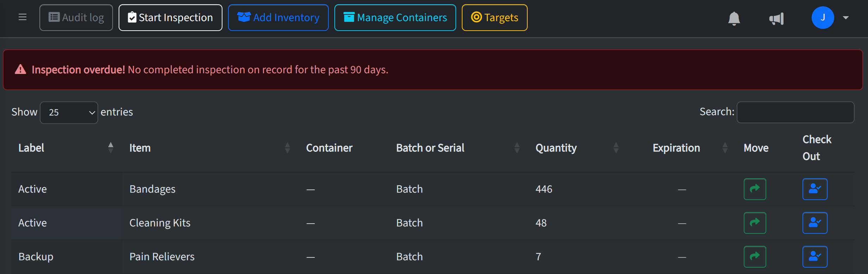
Task: Open the J user avatar menu
Action: pyautogui.click(x=823, y=17)
